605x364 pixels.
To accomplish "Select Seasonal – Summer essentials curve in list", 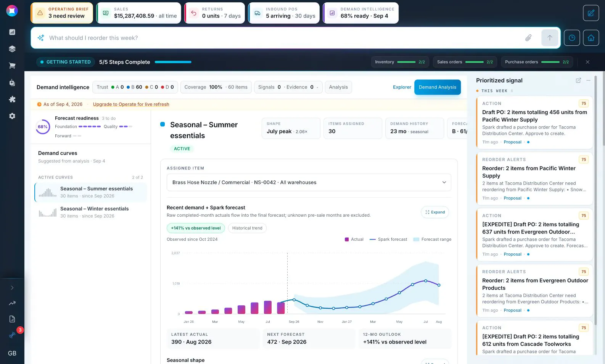I will 91,192.
